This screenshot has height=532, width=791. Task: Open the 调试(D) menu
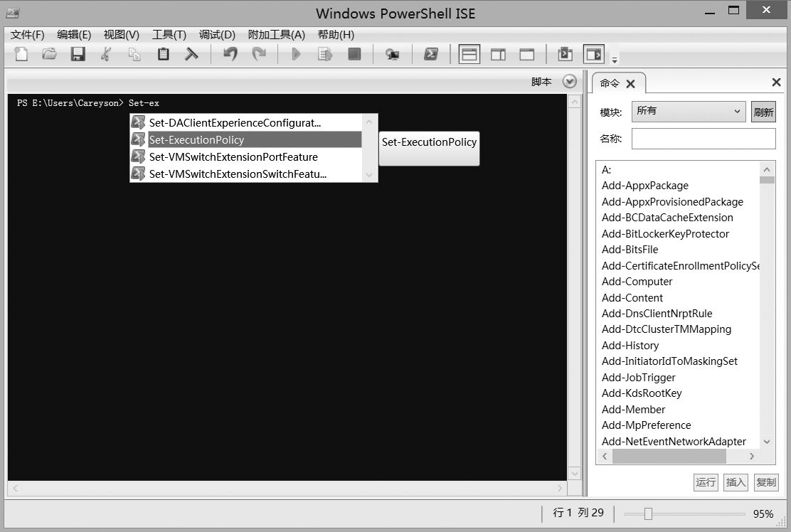click(x=217, y=35)
